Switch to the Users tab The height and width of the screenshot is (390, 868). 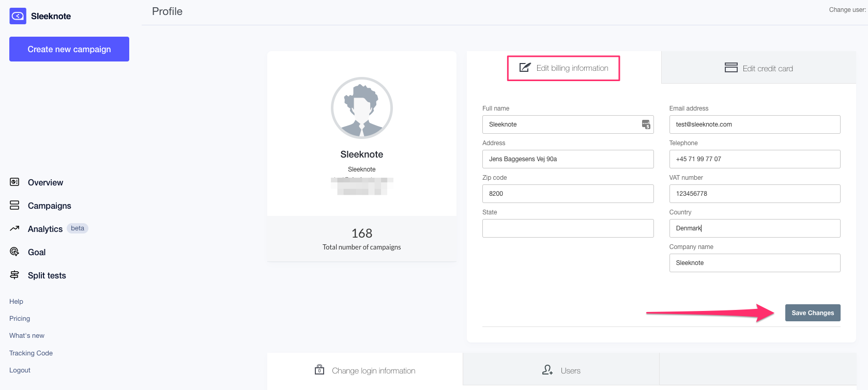561,370
